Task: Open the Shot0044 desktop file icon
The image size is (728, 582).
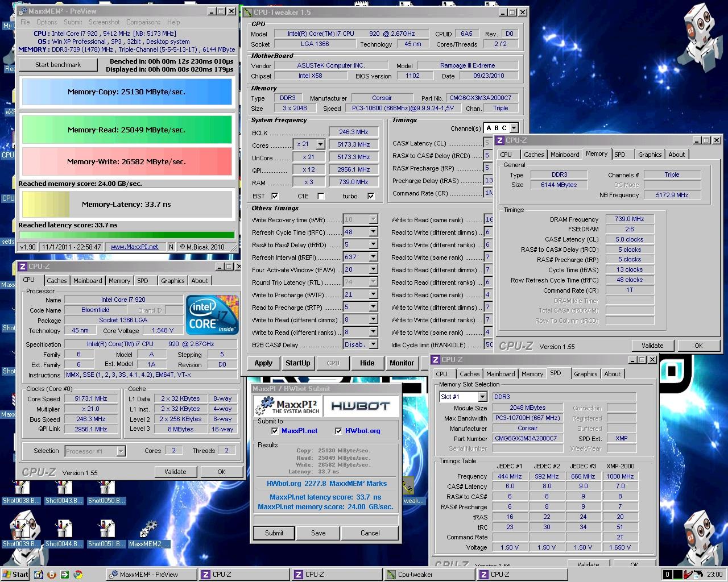Action: tap(64, 534)
